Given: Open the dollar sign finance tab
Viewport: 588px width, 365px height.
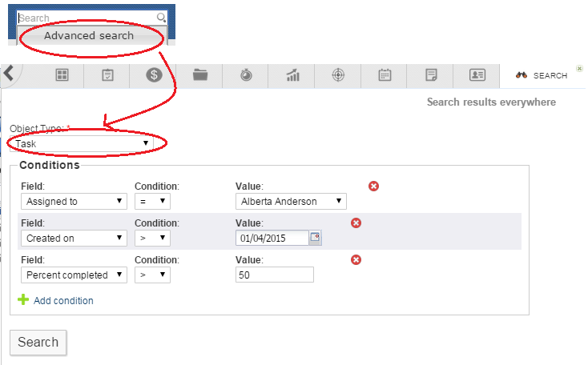Looking at the screenshot, I should pos(154,75).
